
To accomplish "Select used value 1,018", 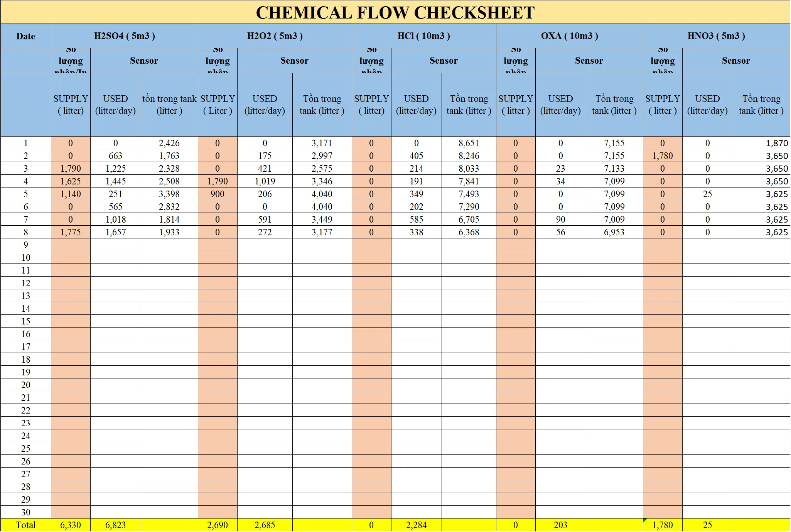I will (x=116, y=220).
